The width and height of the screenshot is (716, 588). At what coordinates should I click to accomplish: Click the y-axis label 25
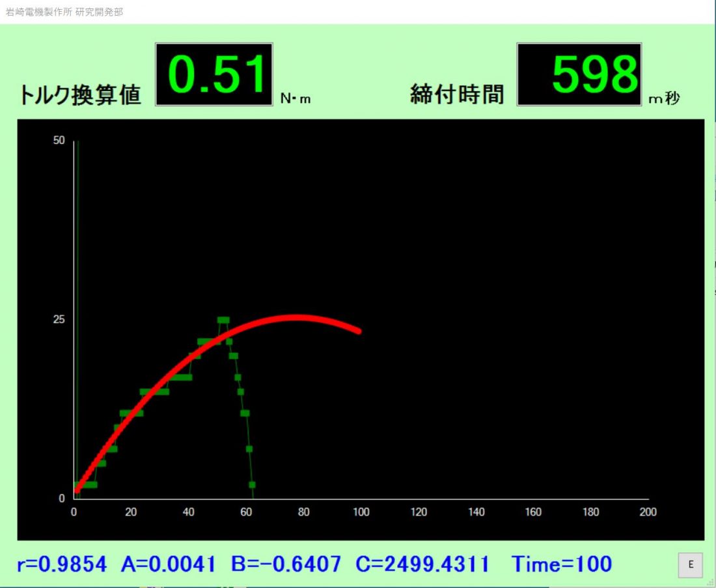(59, 319)
